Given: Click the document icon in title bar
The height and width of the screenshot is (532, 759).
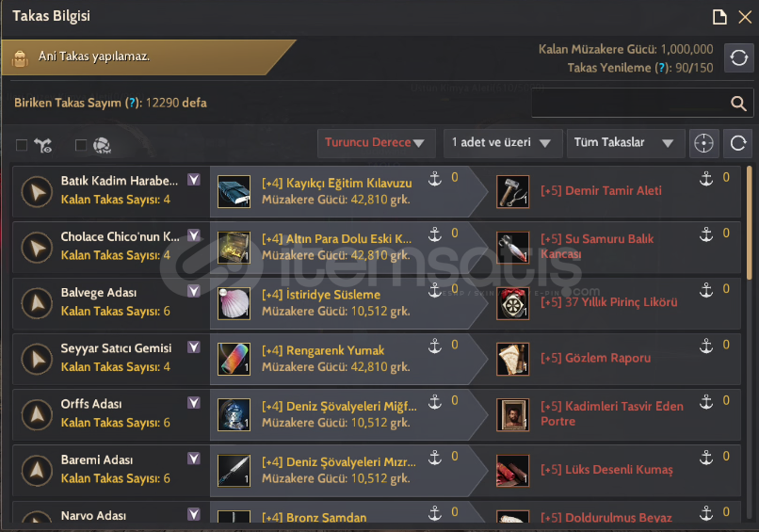Looking at the screenshot, I should (x=719, y=17).
